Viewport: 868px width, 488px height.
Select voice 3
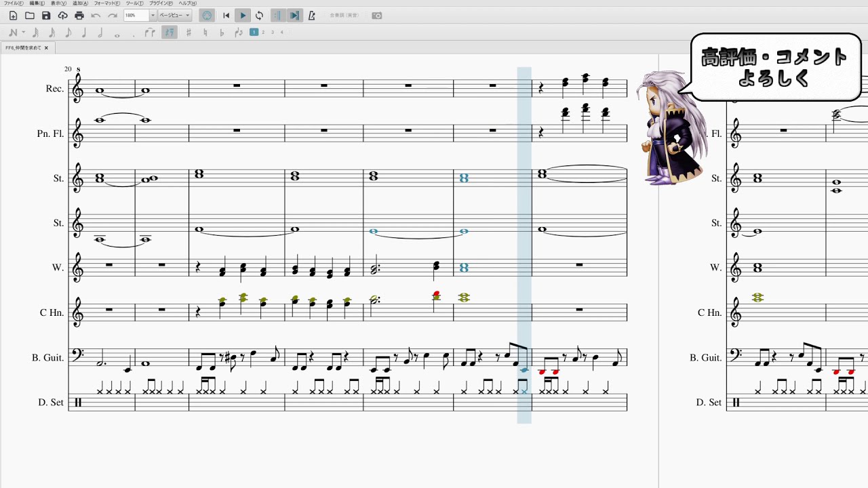pyautogui.click(x=273, y=32)
